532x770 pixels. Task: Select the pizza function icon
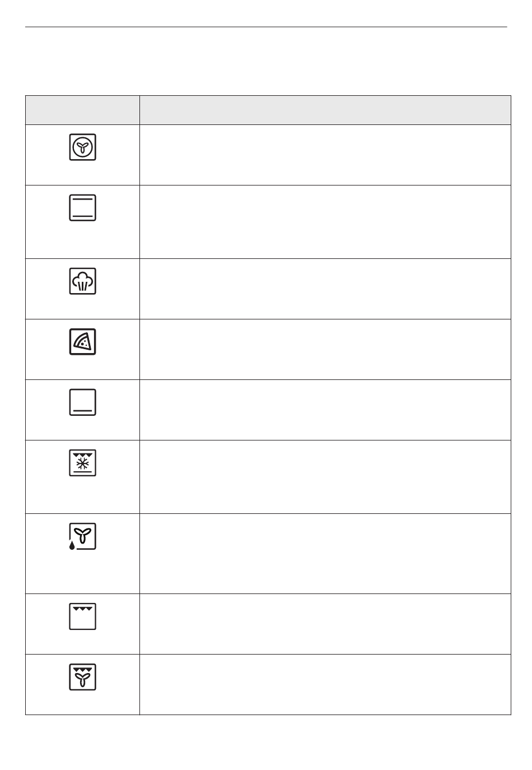(x=83, y=342)
